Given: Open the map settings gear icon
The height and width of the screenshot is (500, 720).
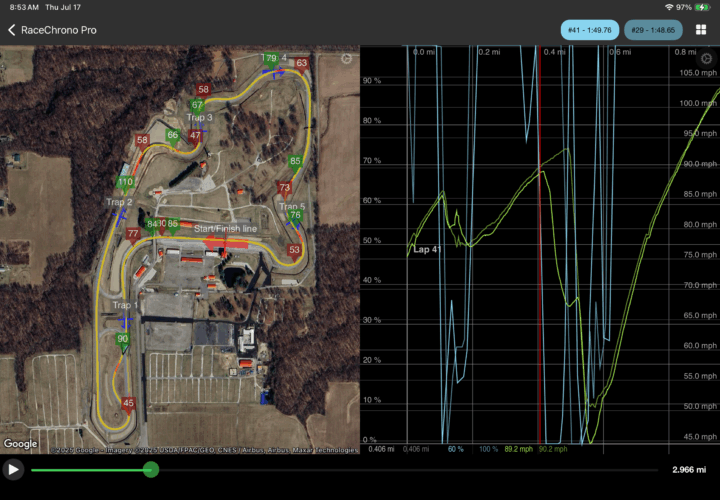Looking at the screenshot, I should click(346, 59).
